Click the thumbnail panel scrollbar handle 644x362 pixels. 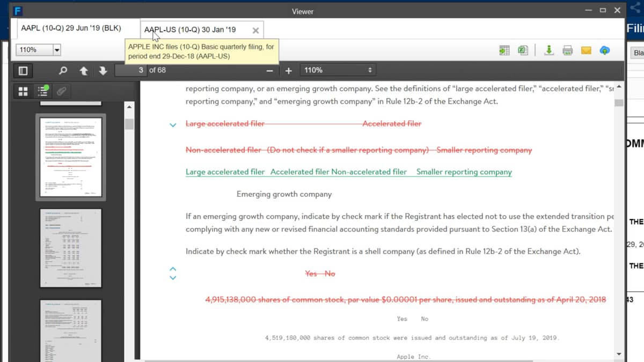129,124
